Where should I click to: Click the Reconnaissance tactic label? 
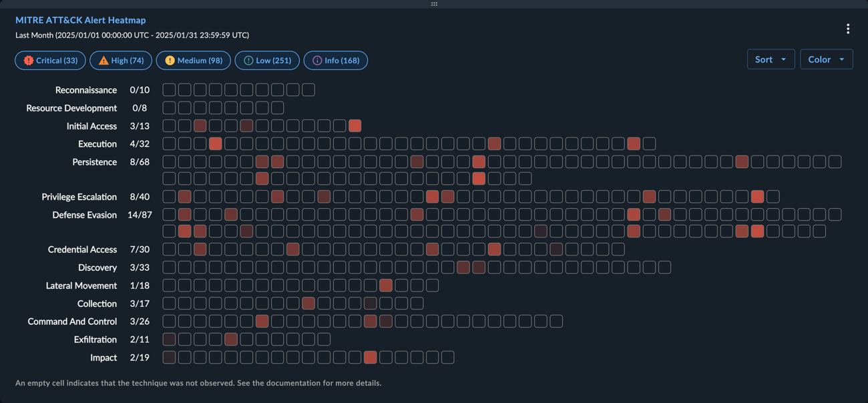pos(86,90)
